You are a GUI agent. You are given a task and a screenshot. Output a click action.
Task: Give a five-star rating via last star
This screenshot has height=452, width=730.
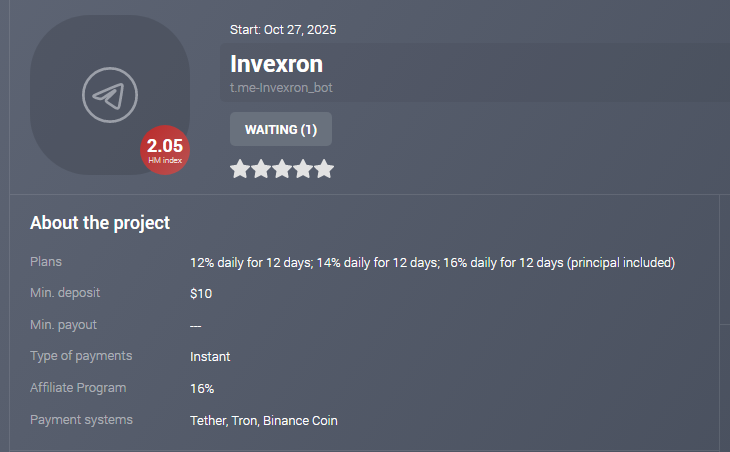pos(324,169)
